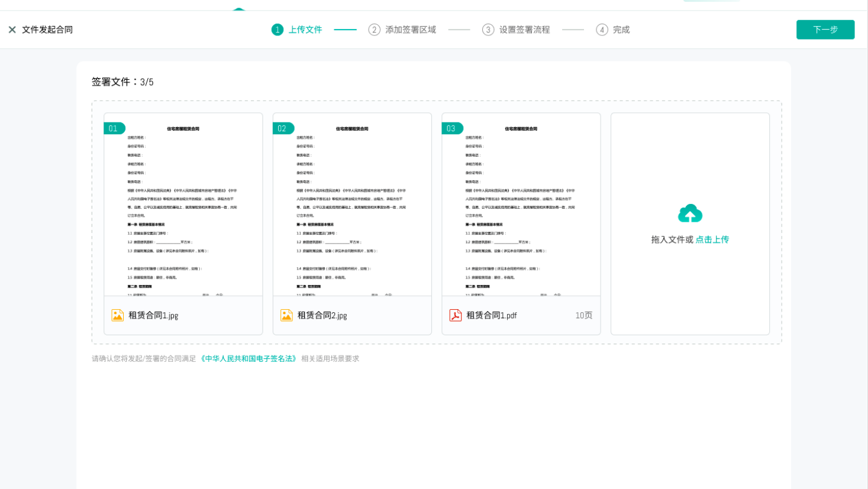Viewport: 868px width, 489px height.
Task: Click the 10页 page count label
Action: pos(584,315)
